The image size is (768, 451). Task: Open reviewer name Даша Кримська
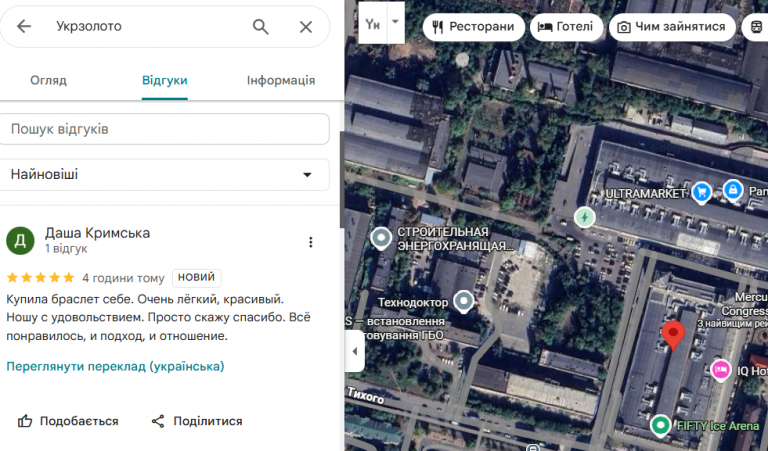[x=97, y=233]
